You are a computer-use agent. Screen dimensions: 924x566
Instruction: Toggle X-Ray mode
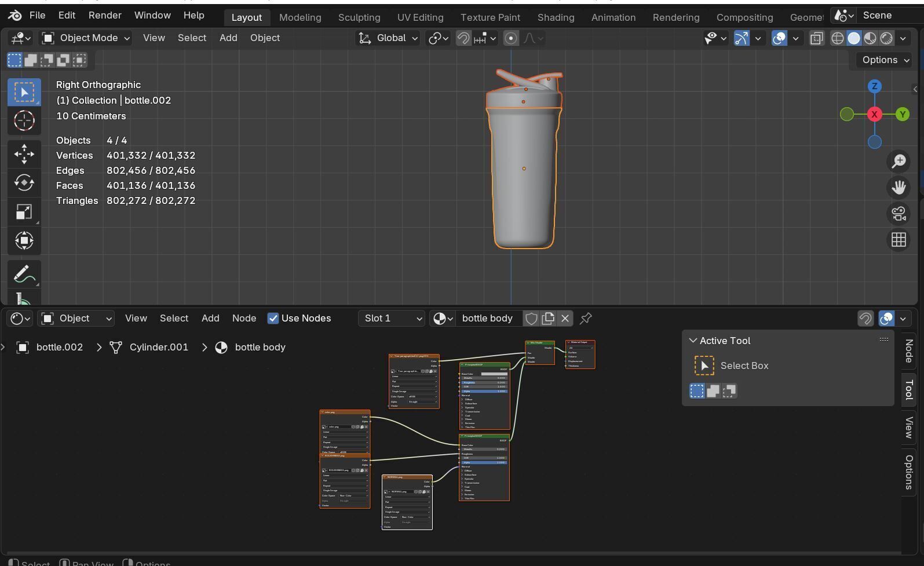[816, 38]
